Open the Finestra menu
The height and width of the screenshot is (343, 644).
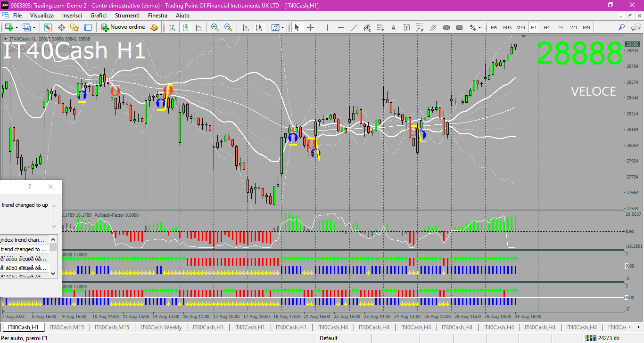coord(157,16)
